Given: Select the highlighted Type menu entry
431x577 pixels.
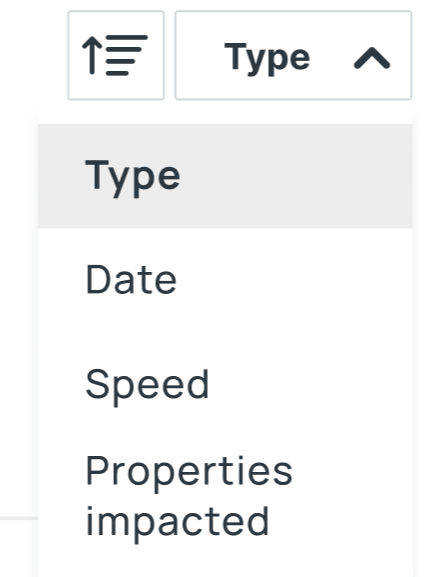Looking at the screenshot, I should (225, 176).
